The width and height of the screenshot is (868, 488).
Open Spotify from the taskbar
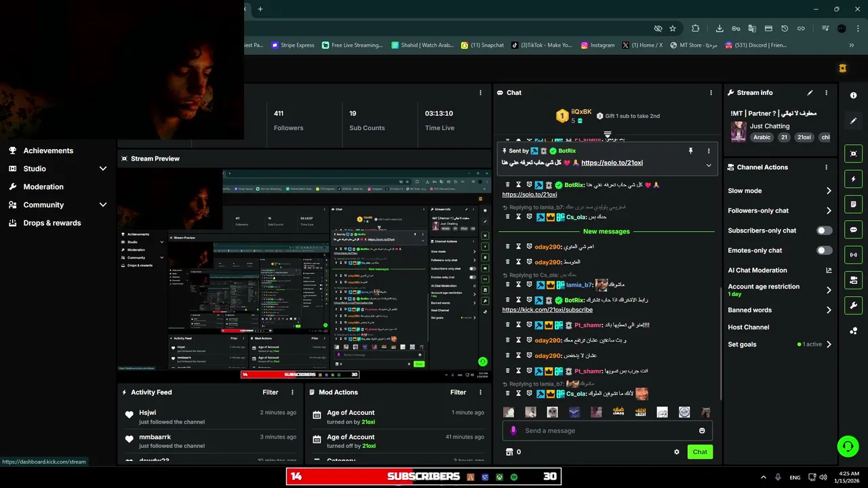pyautogui.click(x=513, y=477)
